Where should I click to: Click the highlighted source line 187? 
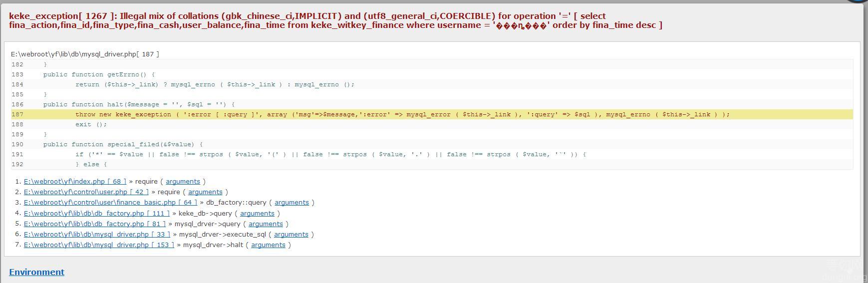[402, 115]
